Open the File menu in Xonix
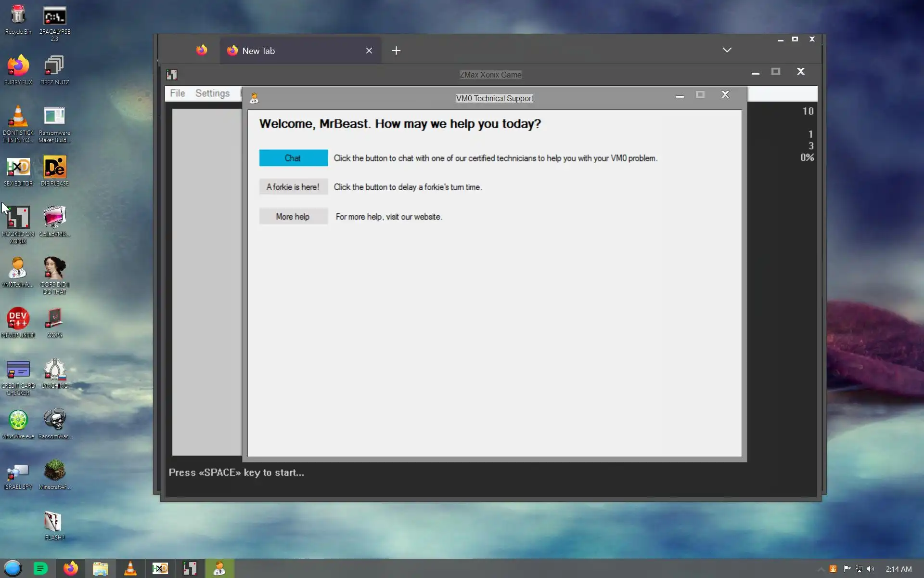Viewport: 924px width, 578px height. pos(177,93)
